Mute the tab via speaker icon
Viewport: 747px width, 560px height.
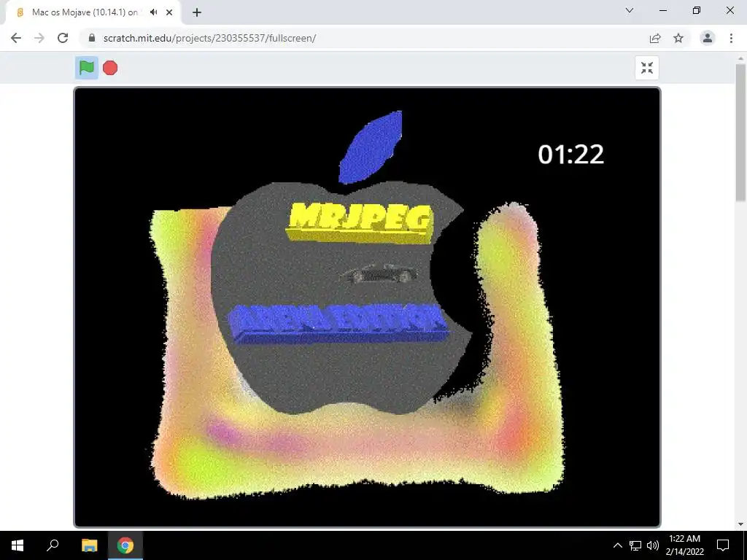click(153, 12)
